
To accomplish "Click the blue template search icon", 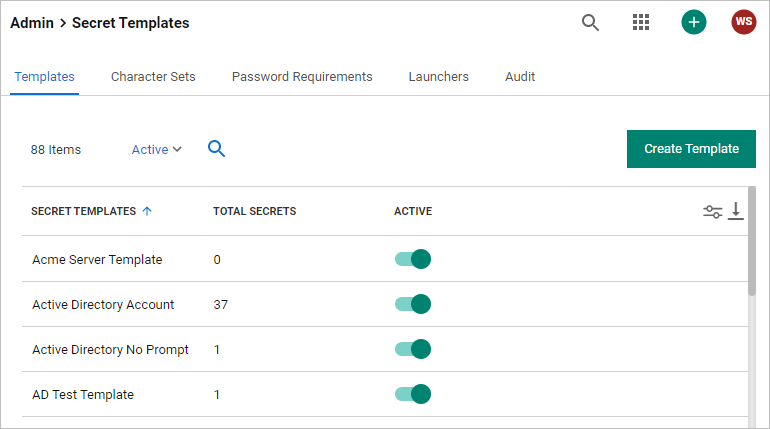I will pos(216,149).
